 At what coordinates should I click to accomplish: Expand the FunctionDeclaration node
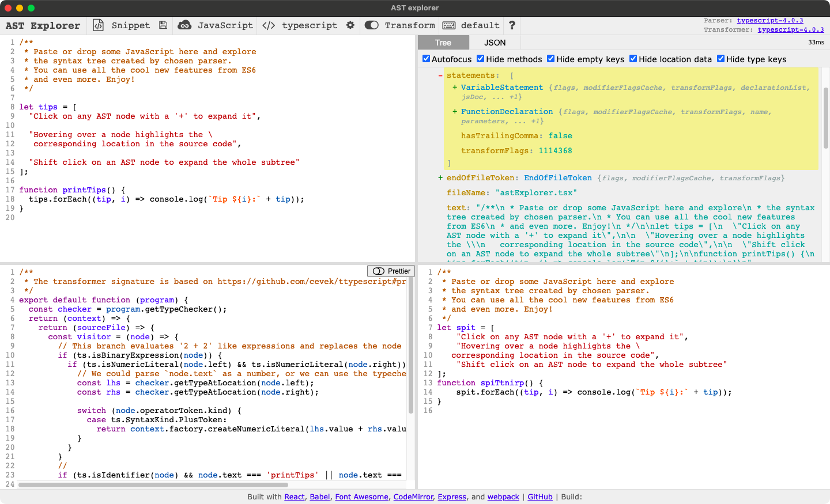[455, 112]
